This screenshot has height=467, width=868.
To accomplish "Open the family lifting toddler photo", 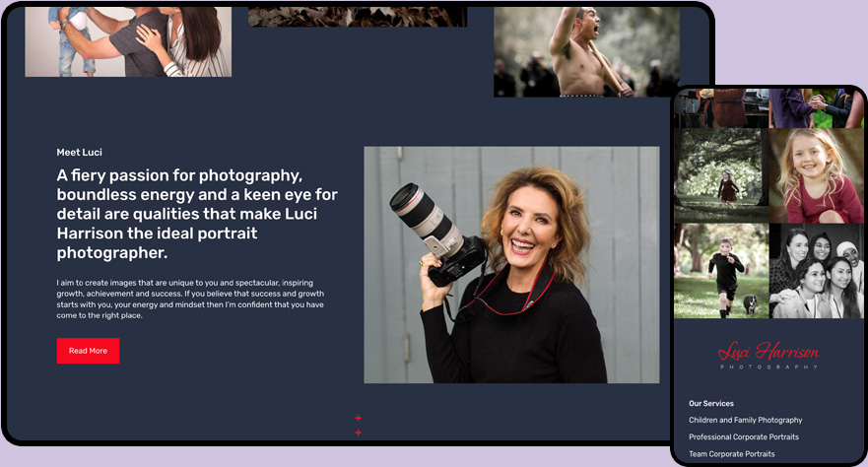I will click(x=128, y=42).
